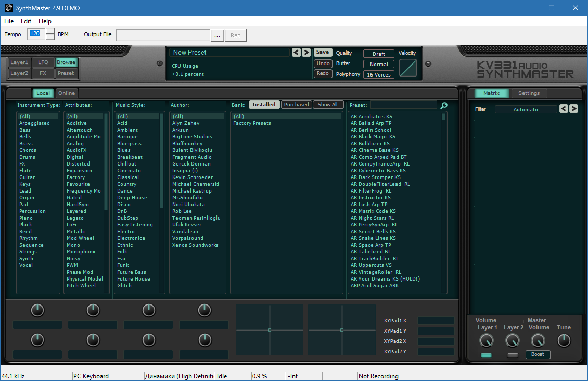
Task: Switch to the FX tab
Action: (x=43, y=73)
